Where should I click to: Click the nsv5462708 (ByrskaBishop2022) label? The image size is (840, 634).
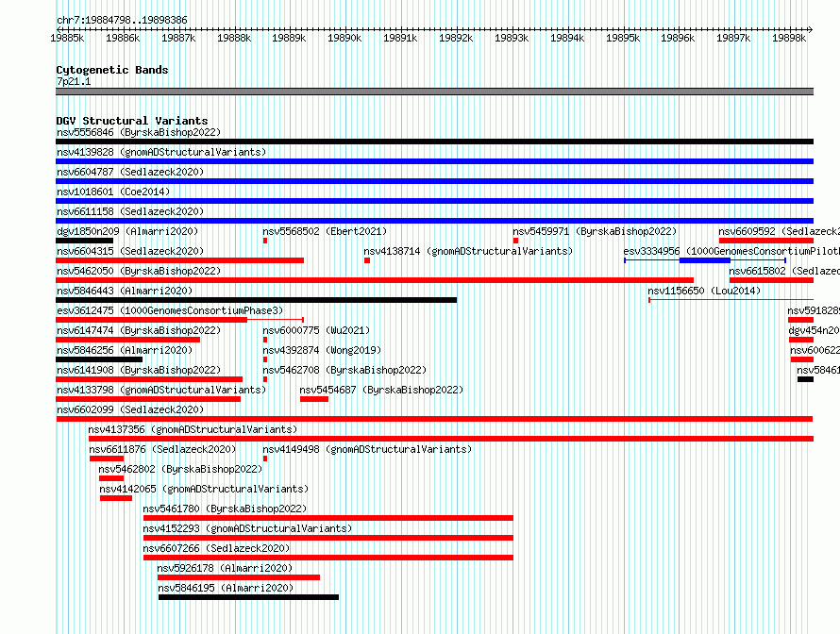344,370
